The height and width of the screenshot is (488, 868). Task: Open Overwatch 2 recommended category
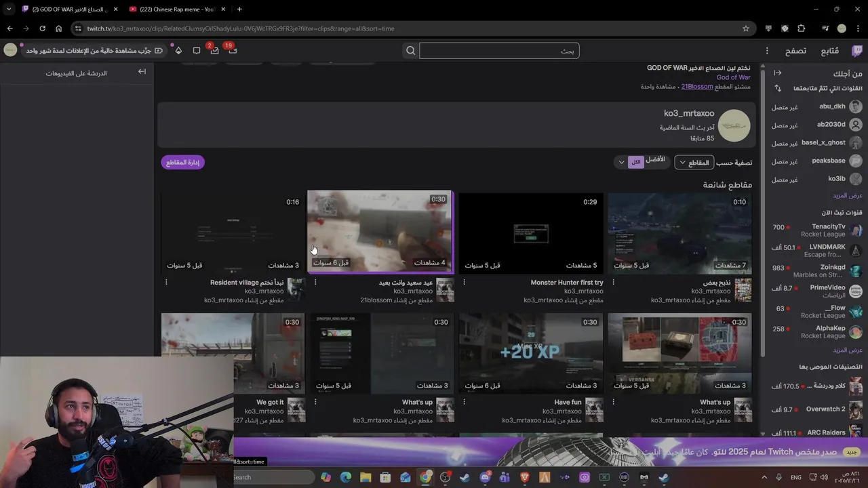[x=816, y=409]
